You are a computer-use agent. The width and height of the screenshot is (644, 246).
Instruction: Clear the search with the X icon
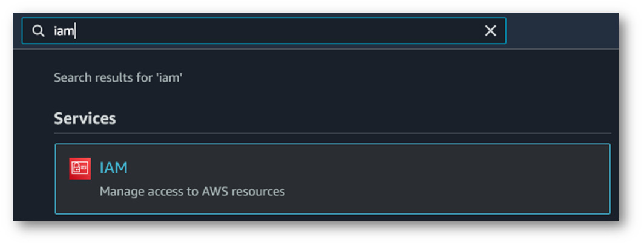pos(490,31)
